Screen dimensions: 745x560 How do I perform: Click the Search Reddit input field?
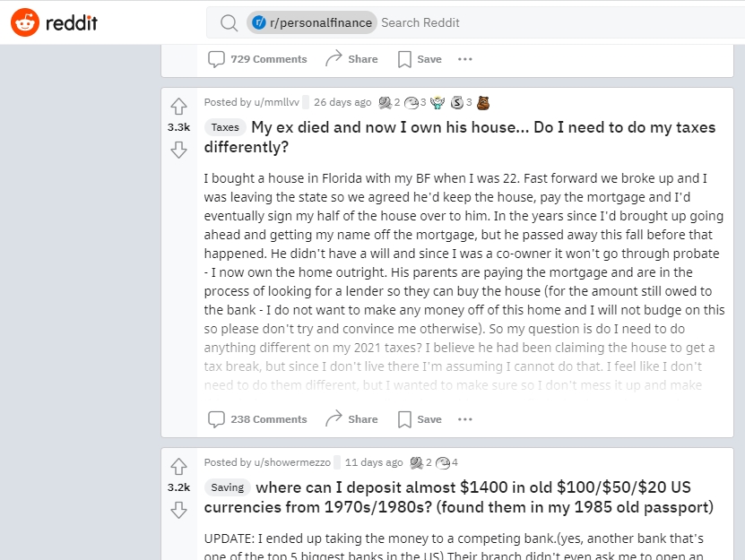pos(538,22)
